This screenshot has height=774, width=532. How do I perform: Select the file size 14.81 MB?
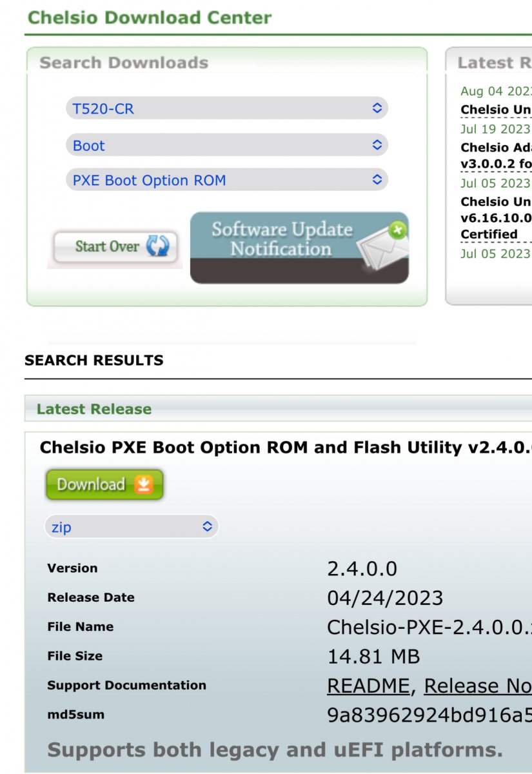(374, 657)
